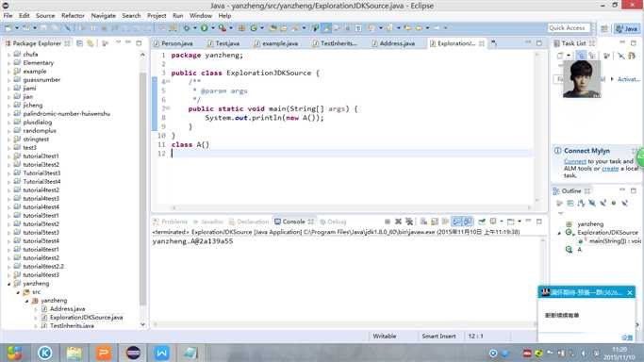The width and height of the screenshot is (644, 362).
Task: Click Search flashlight toolbar icon
Action: pyautogui.click(x=295, y=28)
